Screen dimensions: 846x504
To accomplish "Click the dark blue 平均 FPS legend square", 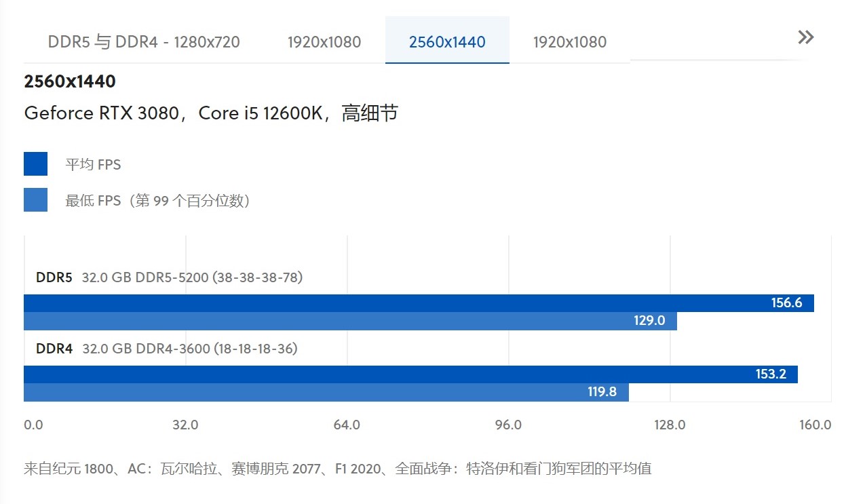I will coord(35,163).
